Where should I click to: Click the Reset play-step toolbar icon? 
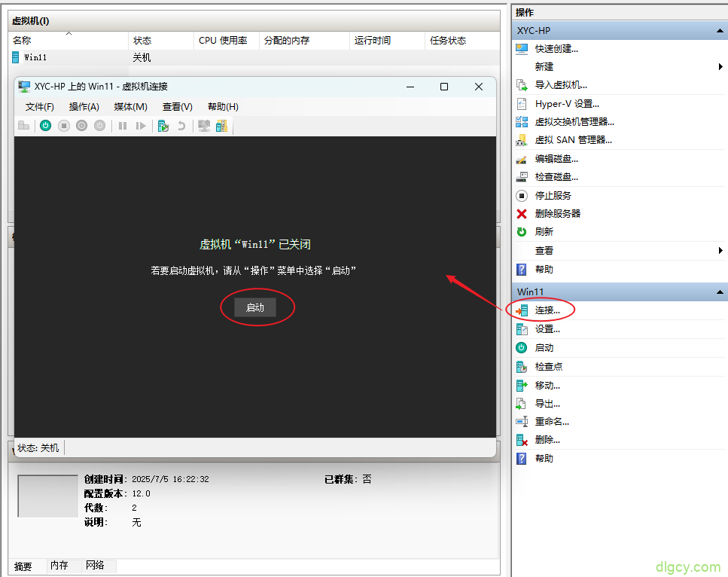(x=141, y=126)
